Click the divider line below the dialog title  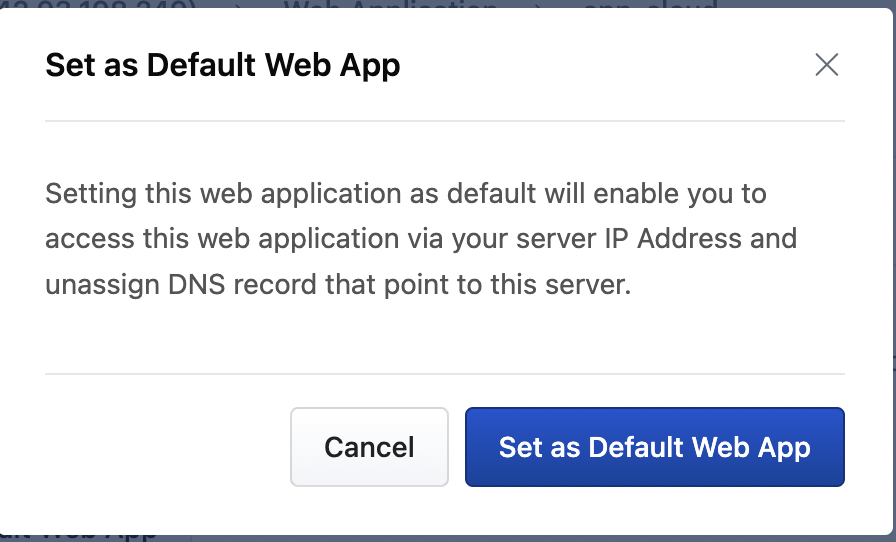(x=445, y=121)
